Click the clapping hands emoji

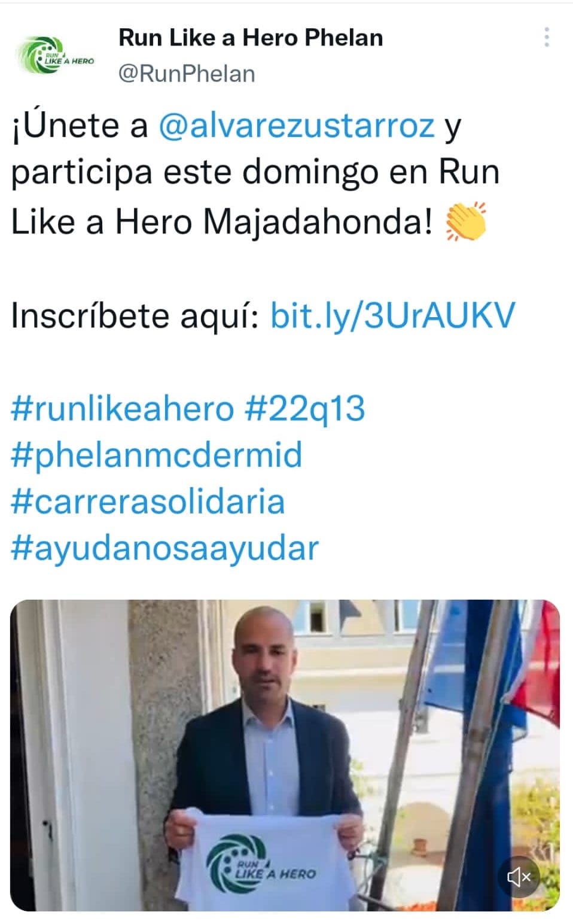click(467, 221)
